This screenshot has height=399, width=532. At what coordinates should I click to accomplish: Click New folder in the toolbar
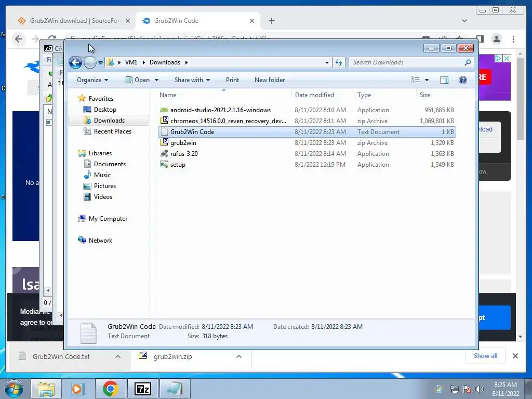click(270, 80)
